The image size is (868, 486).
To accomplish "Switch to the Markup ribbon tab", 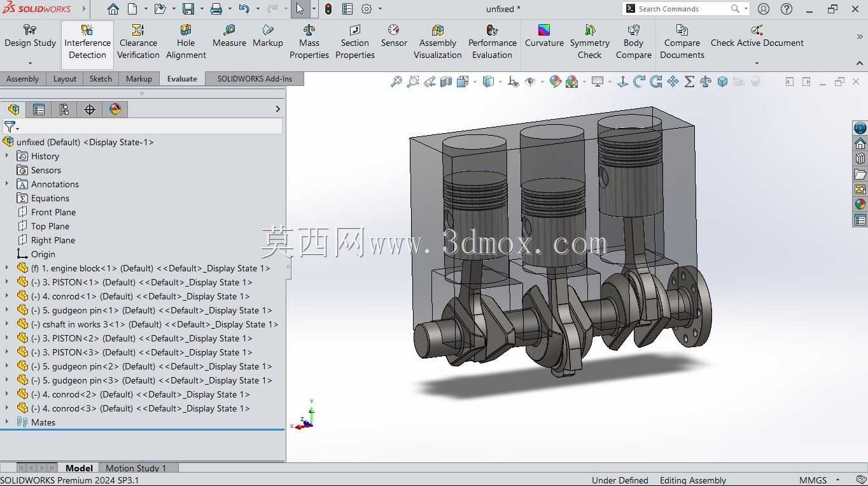I will 139,79.
